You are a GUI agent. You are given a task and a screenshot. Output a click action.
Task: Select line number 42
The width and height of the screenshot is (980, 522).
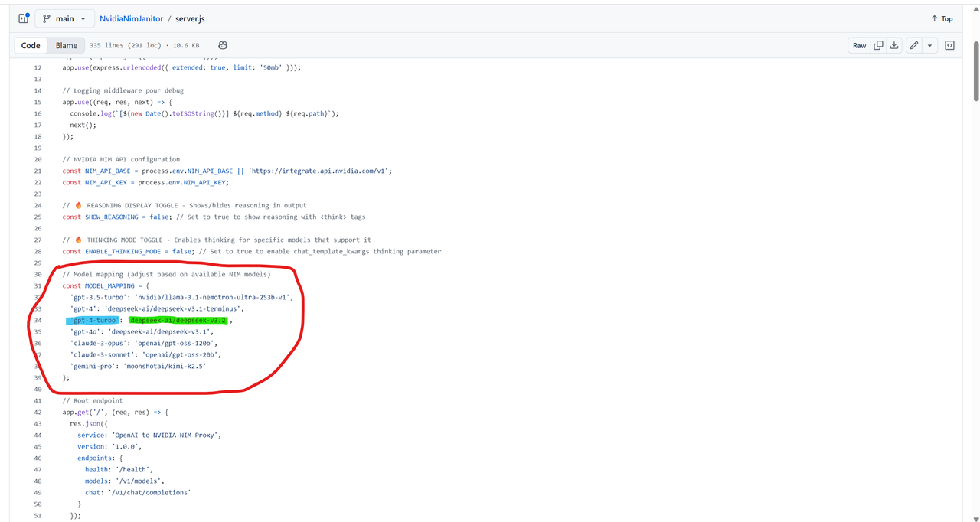(38, 412)
